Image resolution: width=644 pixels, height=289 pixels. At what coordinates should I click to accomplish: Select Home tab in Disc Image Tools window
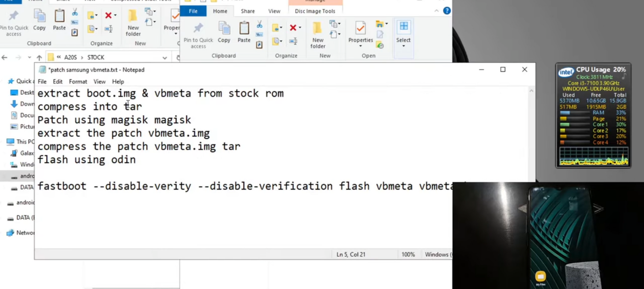pos(220,11)
